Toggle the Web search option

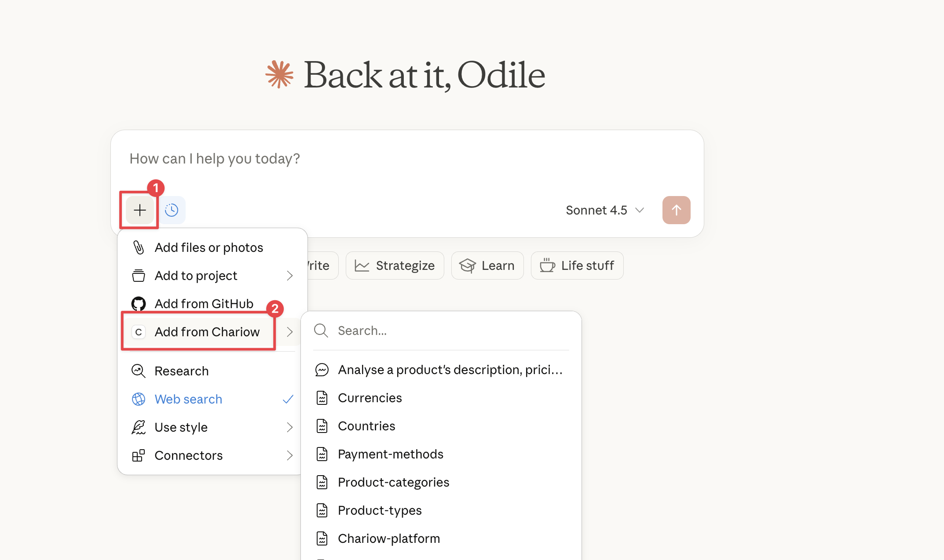pyautogui.click(x=188, y=399)
